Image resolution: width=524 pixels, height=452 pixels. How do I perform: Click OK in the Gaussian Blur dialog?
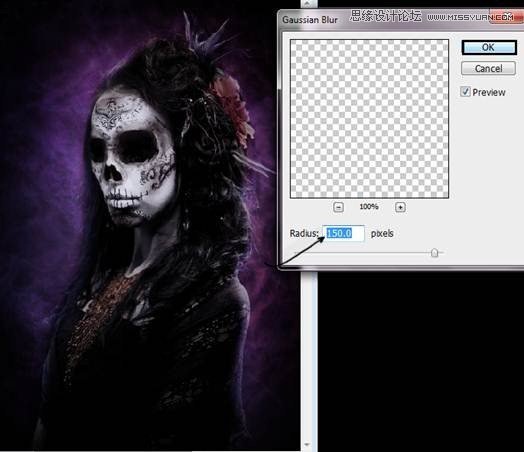(x=489, y=47)
